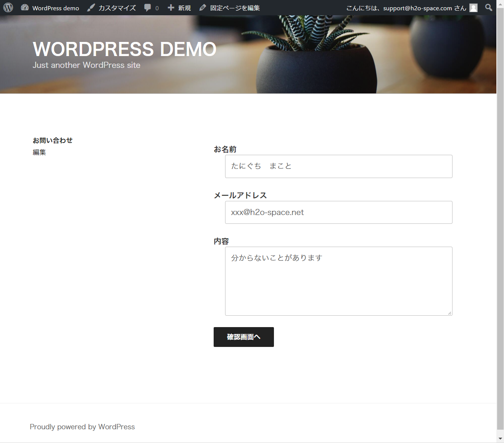Focus the メールアドレス input field

[338, 212]
